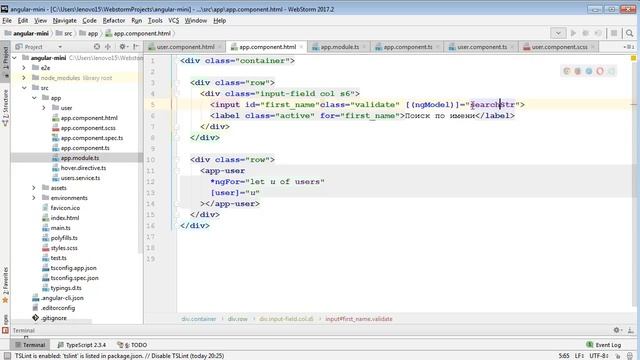Click the collapse all icon in Project panel

pyautogui.click(x=108, y=47)
